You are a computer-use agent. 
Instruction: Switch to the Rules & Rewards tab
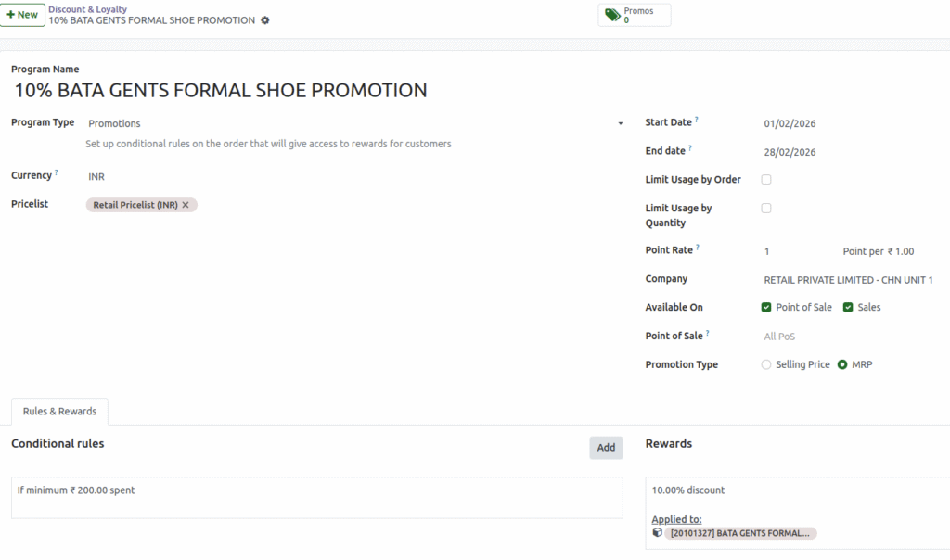pos(59,411)
